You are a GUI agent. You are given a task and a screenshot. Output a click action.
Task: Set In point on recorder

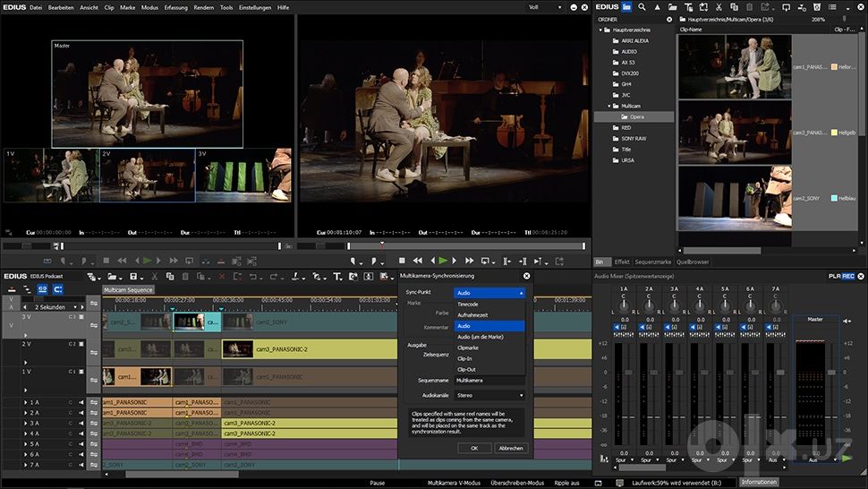[x=353, y=261]
